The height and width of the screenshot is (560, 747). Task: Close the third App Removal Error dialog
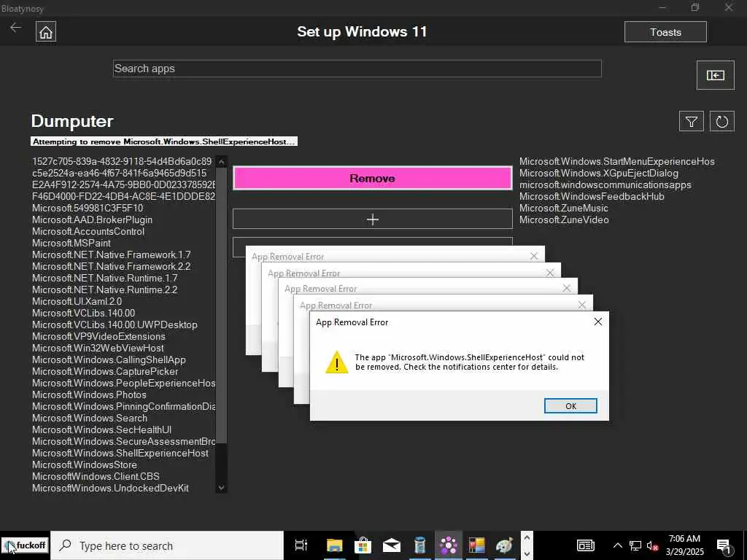[566, 289]
